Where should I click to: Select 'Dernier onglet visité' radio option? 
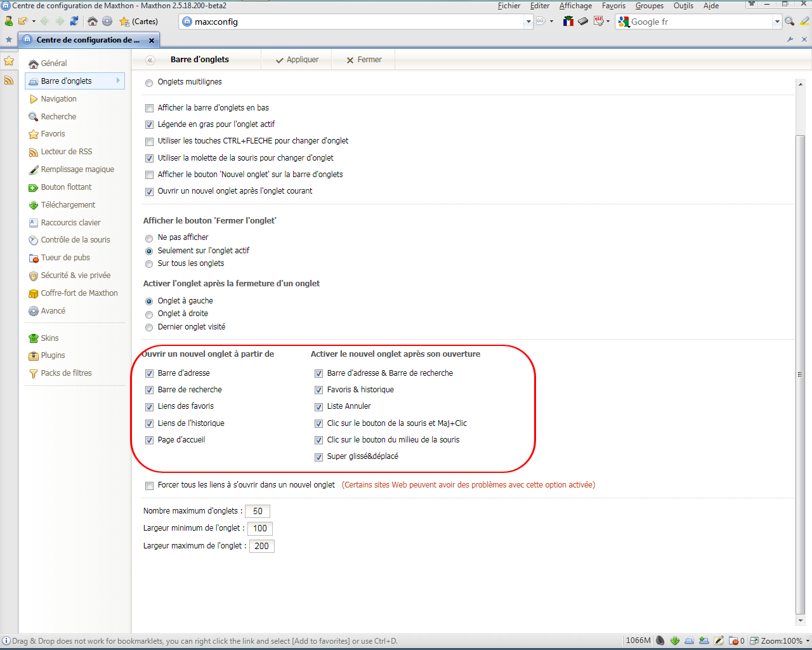coord(149,328)
